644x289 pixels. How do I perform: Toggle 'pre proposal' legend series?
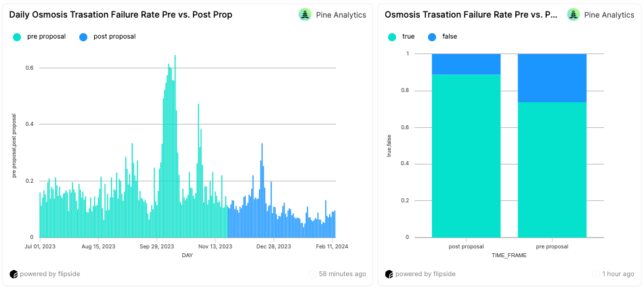[46, 37]
